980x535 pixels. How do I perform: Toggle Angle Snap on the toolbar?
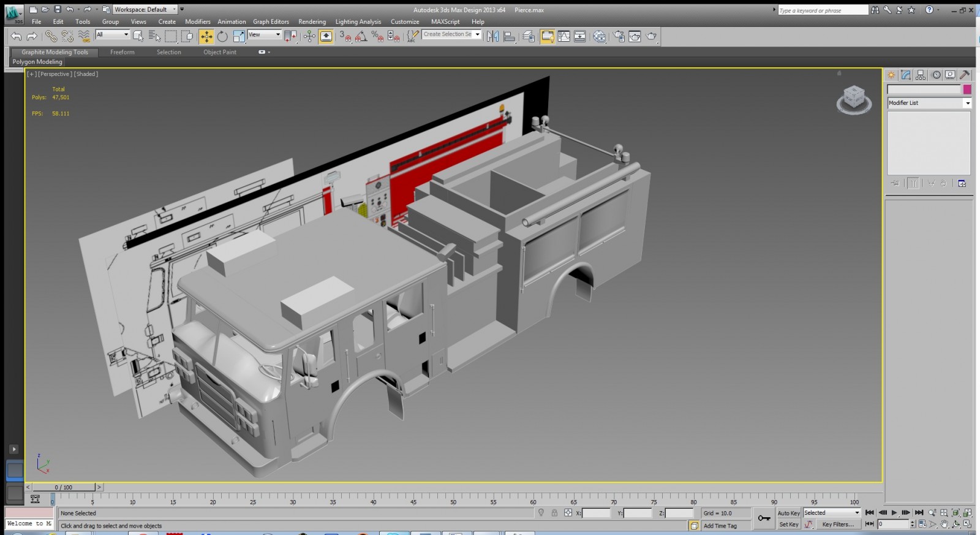(x=361, y=37)
